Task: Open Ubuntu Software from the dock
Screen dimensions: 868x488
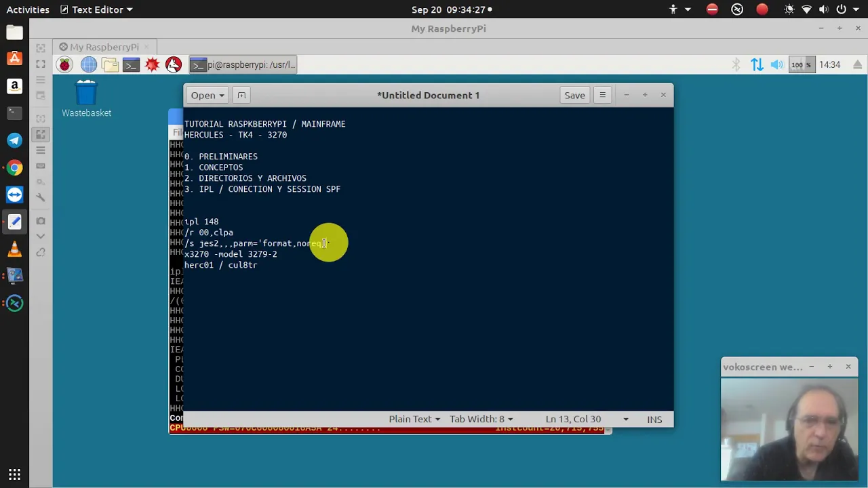Action: click(14, 59)
